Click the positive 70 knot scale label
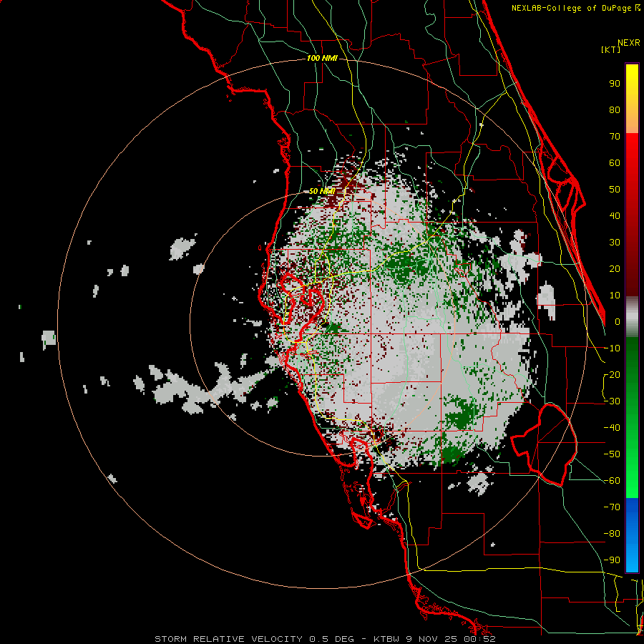 (x=615, y=137)
